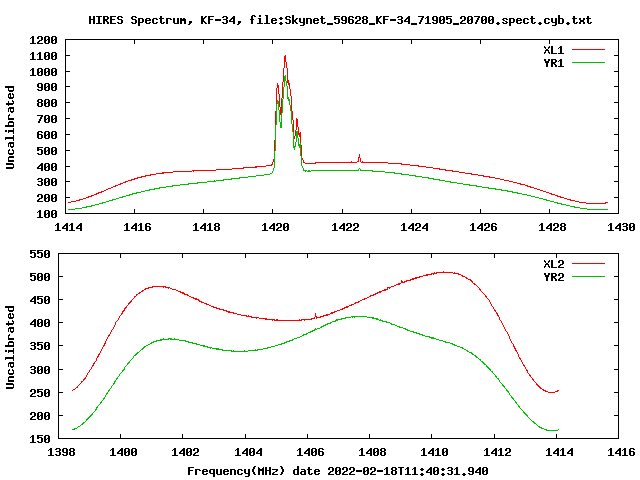Viewport: 640px width, 480px height.
Task: Click the 1000 y-axis tick label
Action: [43, 72]
